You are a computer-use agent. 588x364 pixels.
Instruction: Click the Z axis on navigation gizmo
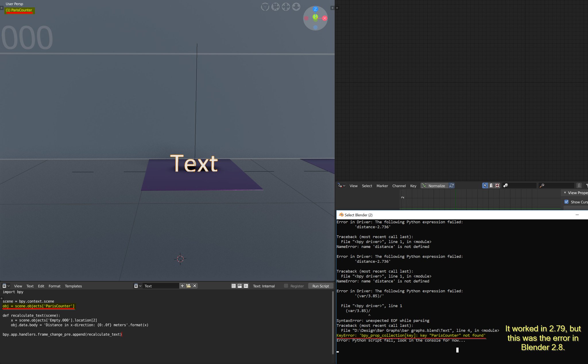click(315, 9)
